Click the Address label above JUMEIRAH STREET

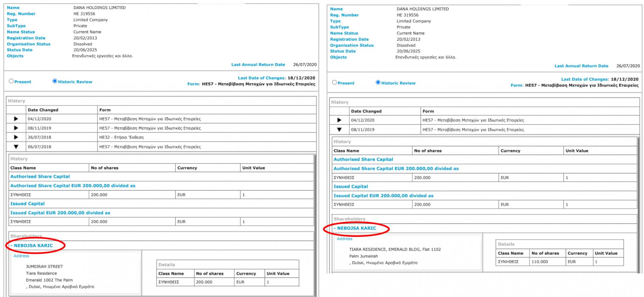coord(21,256)
